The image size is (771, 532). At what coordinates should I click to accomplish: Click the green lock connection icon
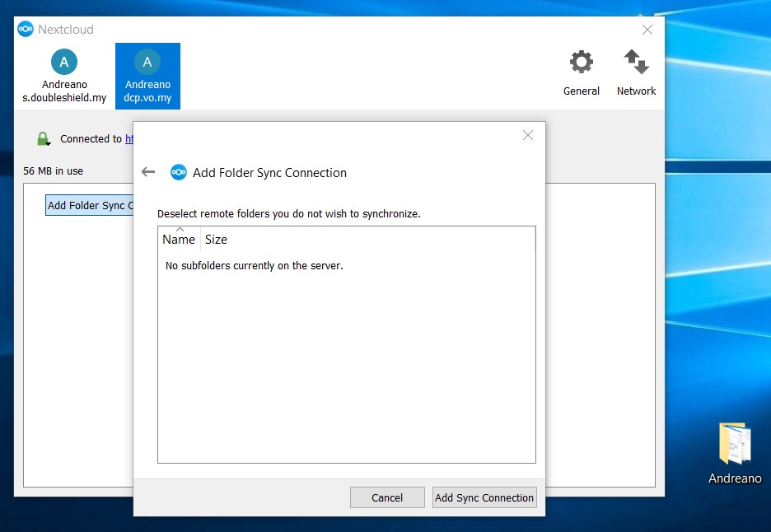pos(44,139)
